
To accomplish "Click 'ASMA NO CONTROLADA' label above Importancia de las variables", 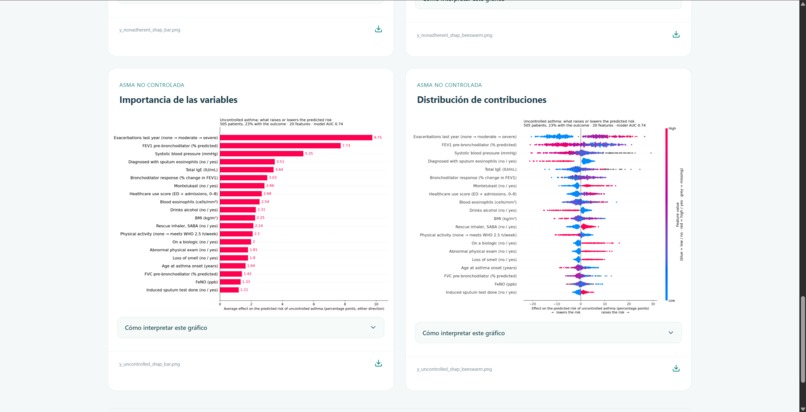I will click(x=152, y=85).
